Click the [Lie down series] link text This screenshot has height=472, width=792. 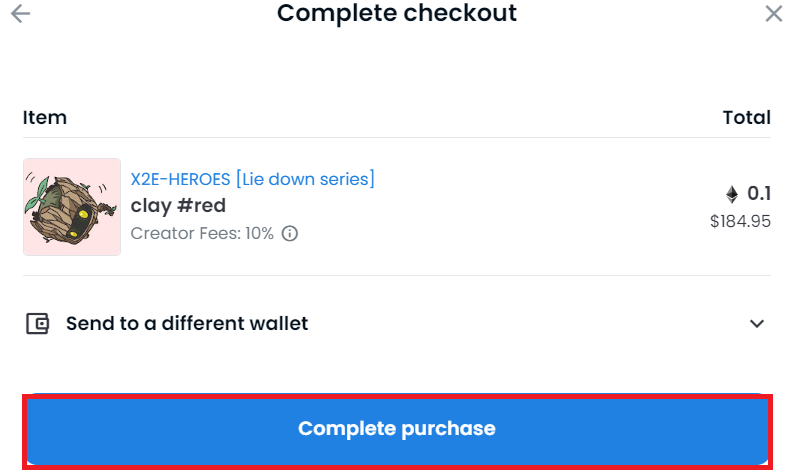click(305, 179)
